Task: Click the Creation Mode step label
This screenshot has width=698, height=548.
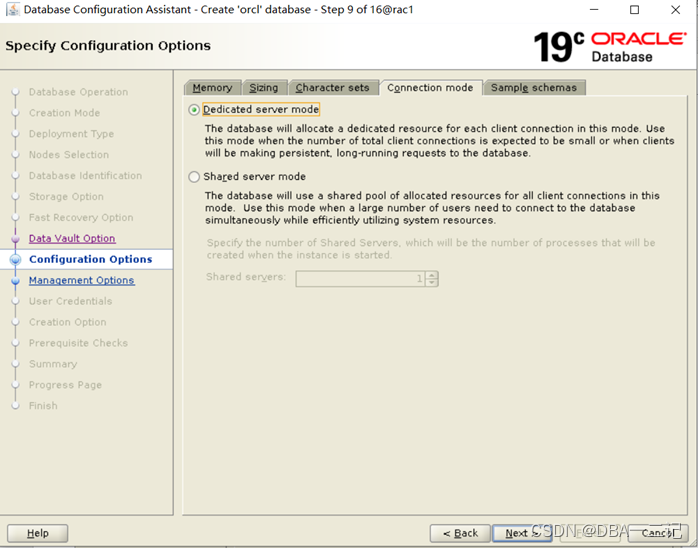Action: point(65,113)
